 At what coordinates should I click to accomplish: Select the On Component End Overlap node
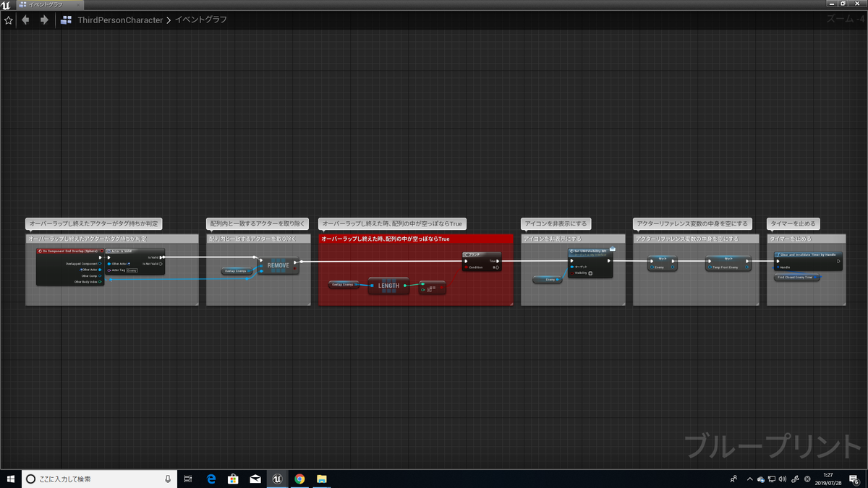[x=70, y=266]
